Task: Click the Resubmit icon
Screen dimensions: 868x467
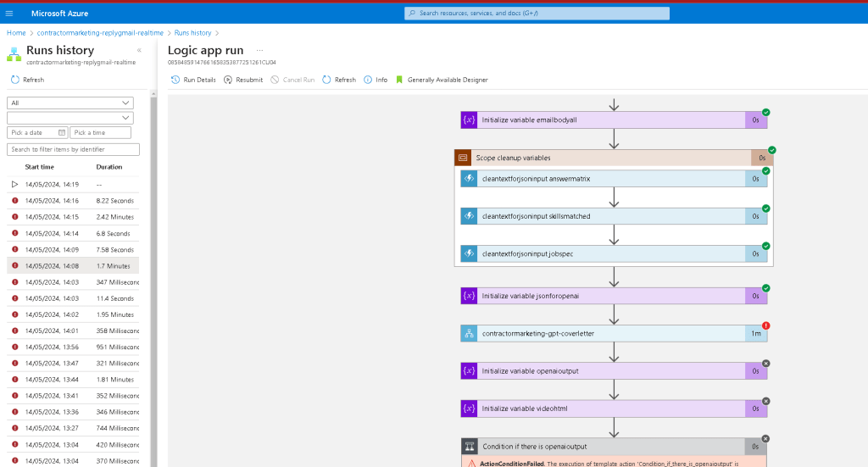Action: 228,80
